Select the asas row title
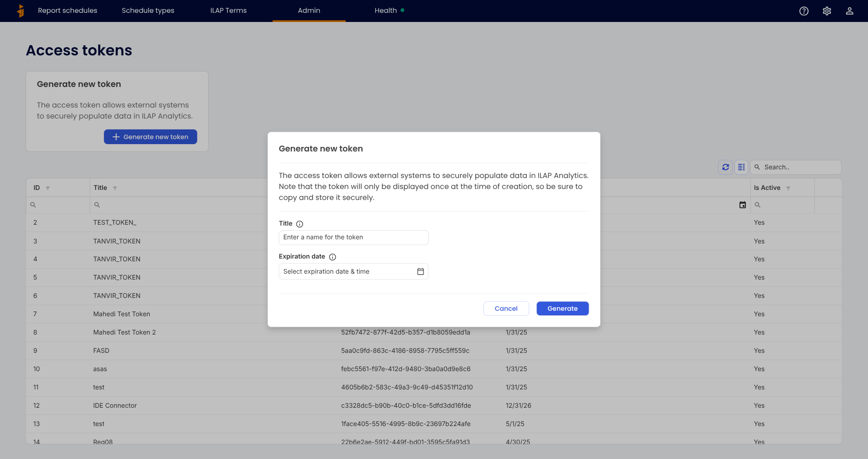The height and width of the screenshot is (459, 868). [100, 369]
